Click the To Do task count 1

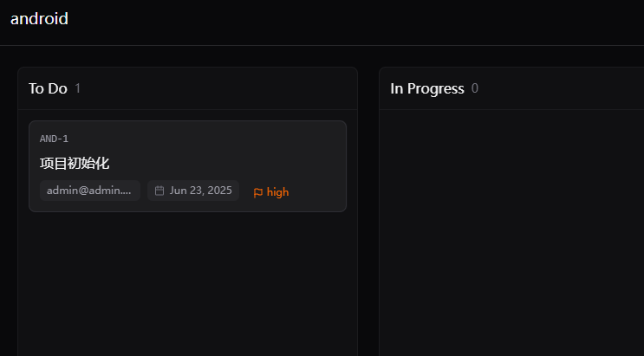[x=78, y=88]
